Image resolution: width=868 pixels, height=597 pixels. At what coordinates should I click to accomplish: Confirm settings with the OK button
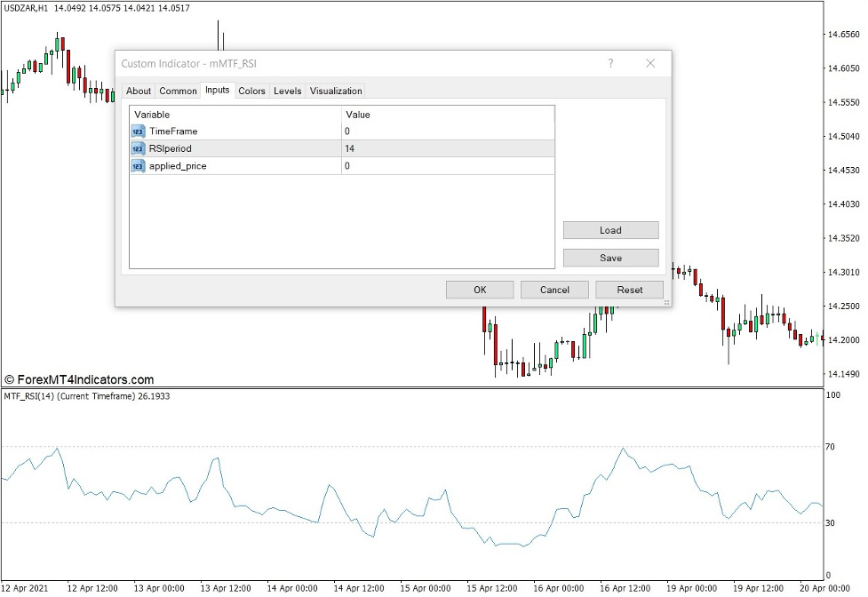tap(480, 290)
